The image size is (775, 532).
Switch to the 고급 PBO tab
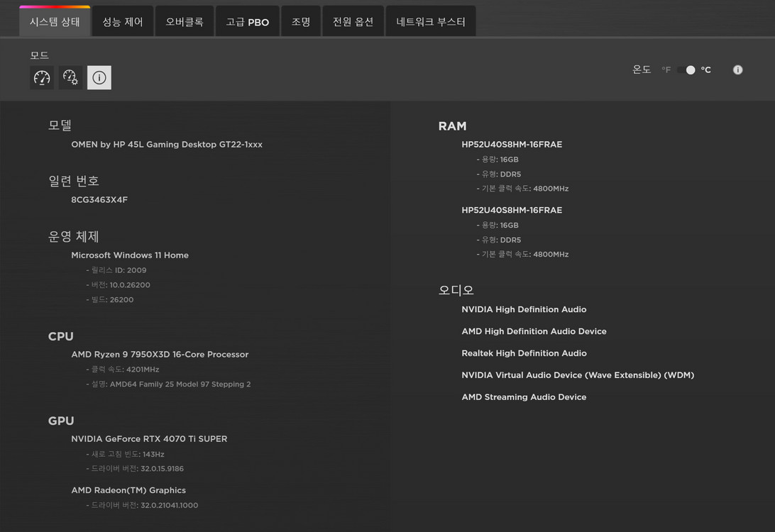(x=247, y=21)
